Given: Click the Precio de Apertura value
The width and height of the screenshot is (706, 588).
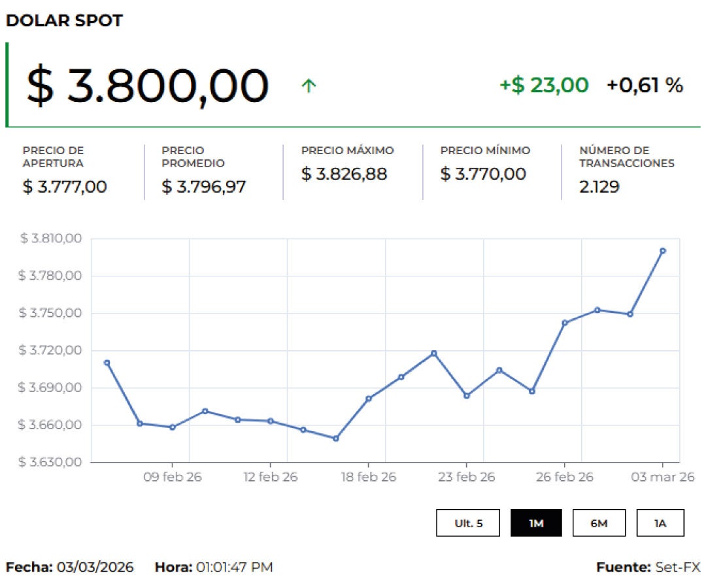Looking at the screenshot, I should pyautogui.click(x=65, y=187).
